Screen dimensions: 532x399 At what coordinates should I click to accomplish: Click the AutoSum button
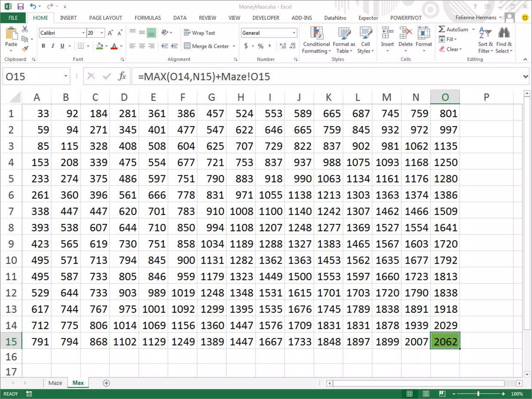pyautogui.click(x=453, y=29)
